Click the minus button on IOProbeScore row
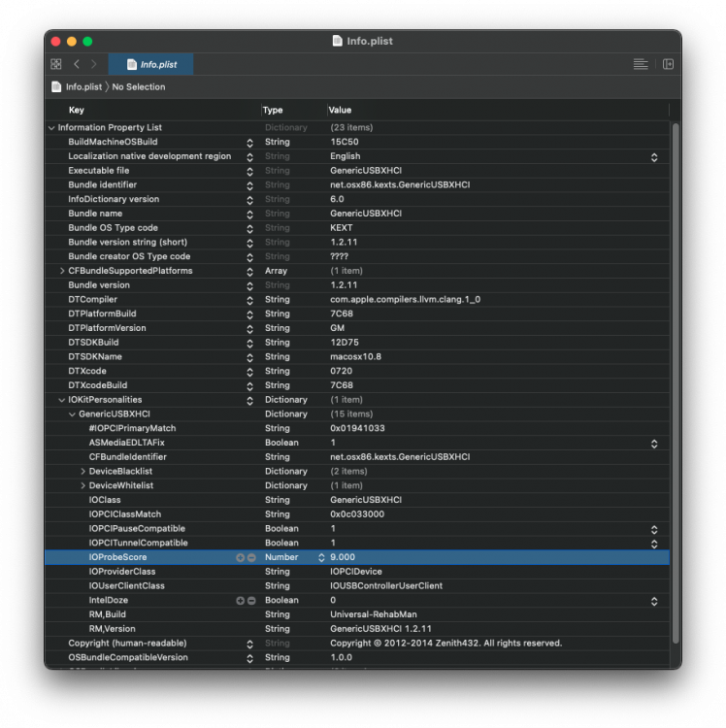726x728 pixels. [251, 557]
